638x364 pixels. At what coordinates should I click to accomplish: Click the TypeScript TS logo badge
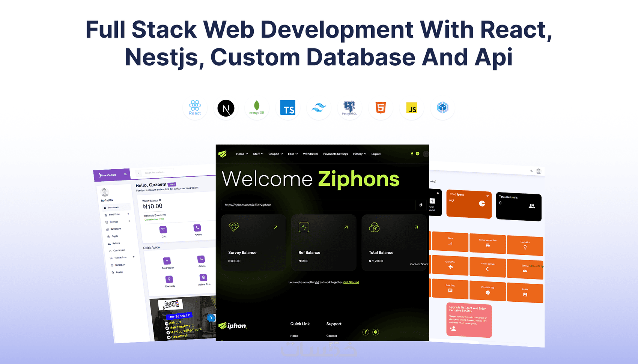click(x=288, y=108)
